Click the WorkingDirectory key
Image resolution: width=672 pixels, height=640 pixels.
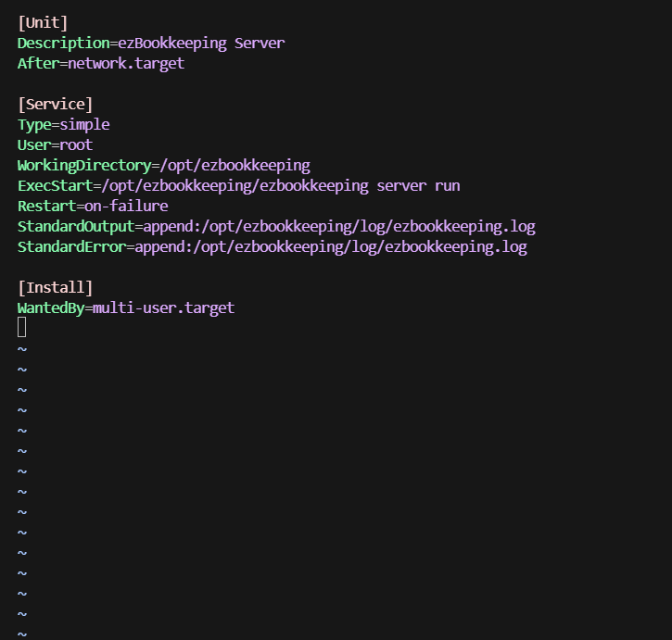(x=83, y=165)
